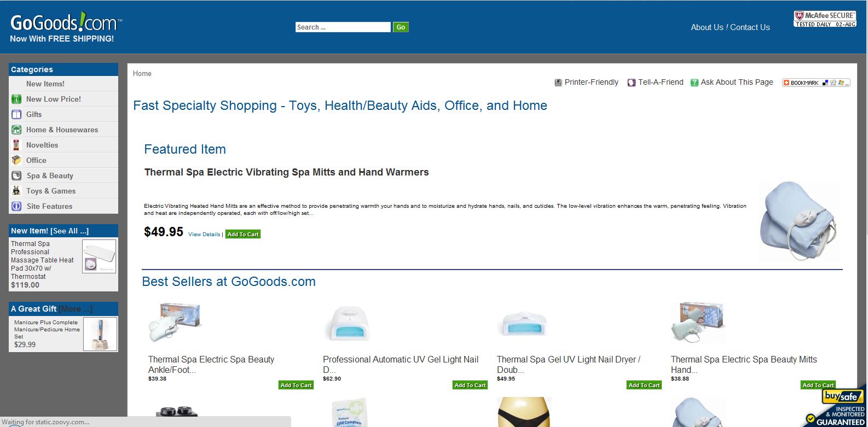Open the Tell-A-Friend link
This screenshot has height=427, width=868.
661,82
